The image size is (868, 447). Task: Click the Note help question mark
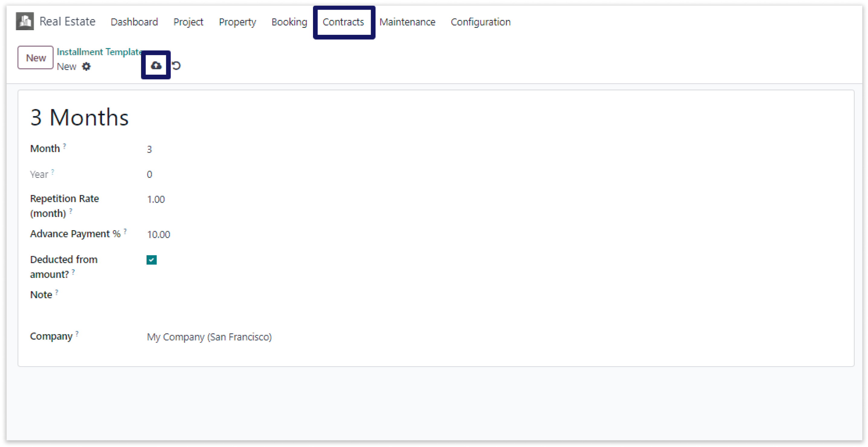tap(56, 292)
